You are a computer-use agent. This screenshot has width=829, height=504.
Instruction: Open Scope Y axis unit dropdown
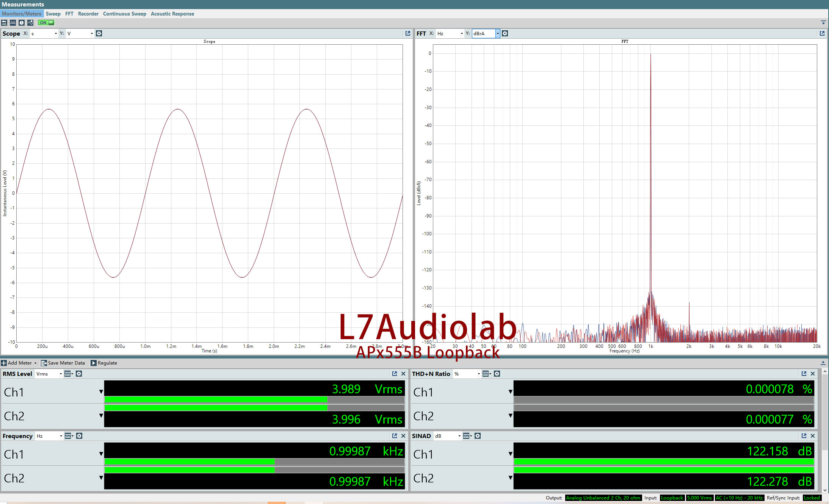coord(80,33)
